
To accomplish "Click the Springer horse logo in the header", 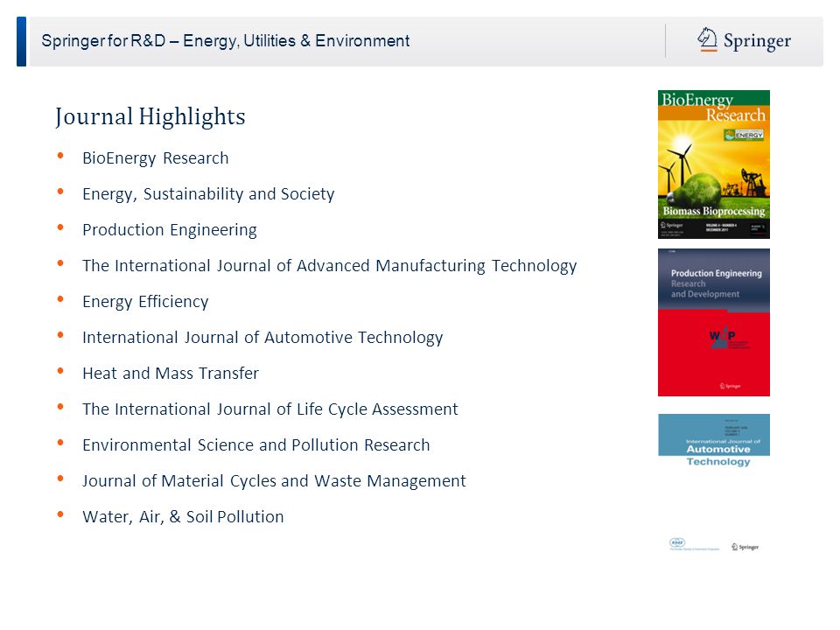I will tap(707, 39).
